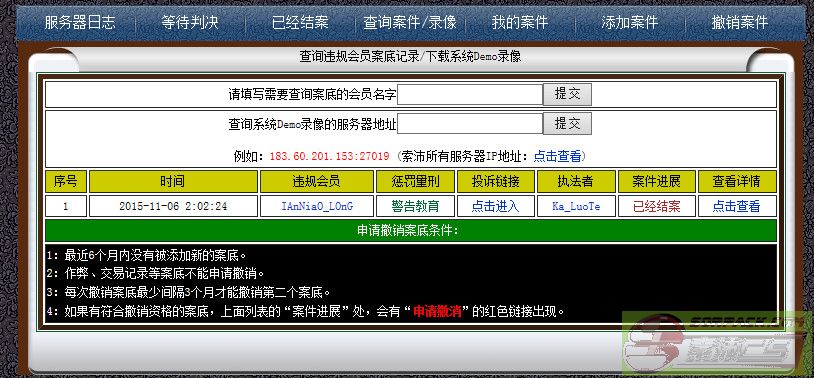This screenshot has height=378, width=814.
Task: Click the example address 183.60.201.153:27019
Action: (x=330, y=156)
